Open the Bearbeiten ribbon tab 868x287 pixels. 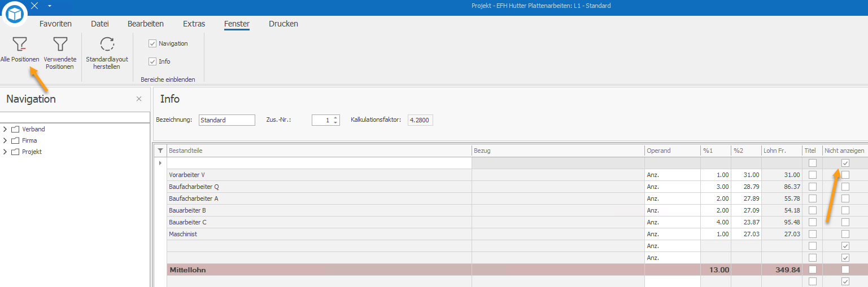[146, 24]
